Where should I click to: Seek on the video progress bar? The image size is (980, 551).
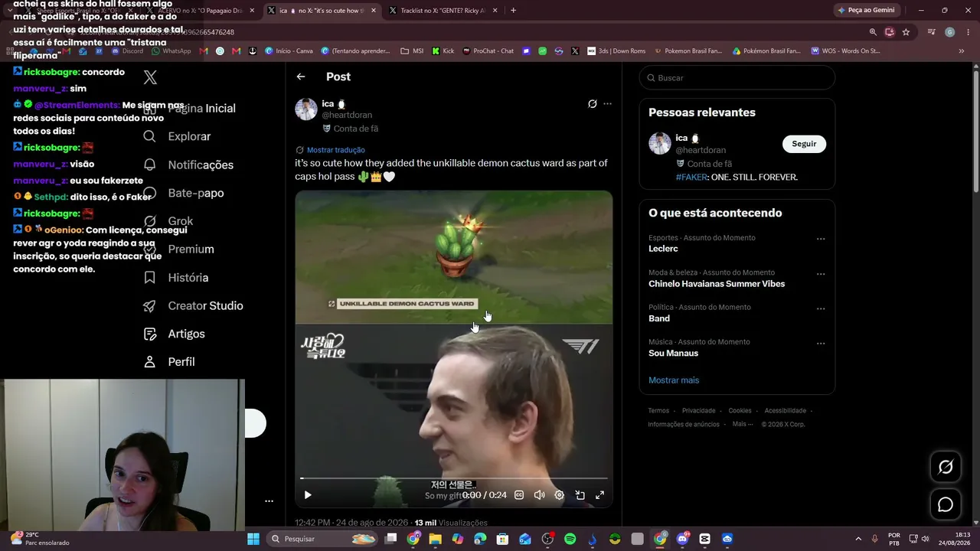pos(454,478)
